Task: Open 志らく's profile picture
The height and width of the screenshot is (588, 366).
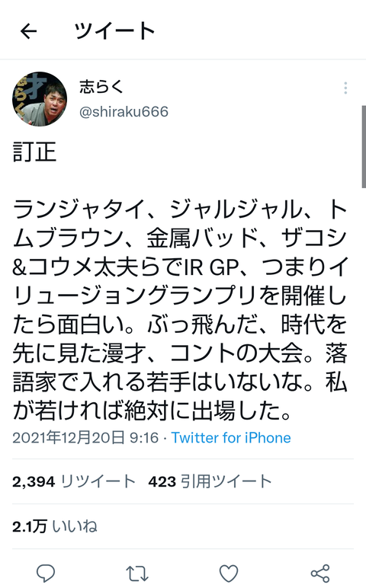Action: point(40,99)
